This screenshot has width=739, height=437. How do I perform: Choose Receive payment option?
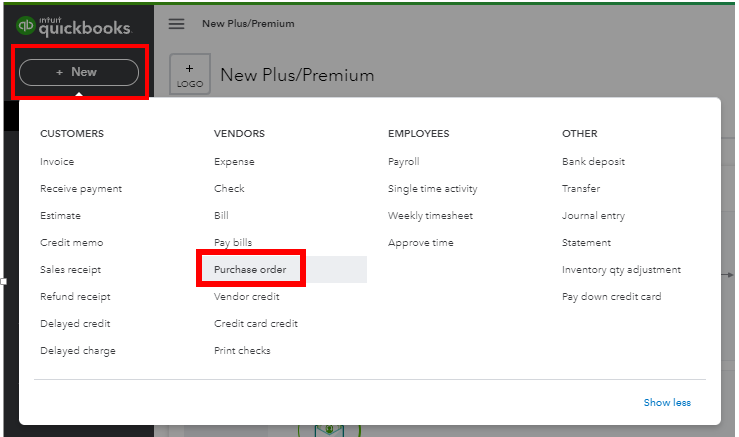point(81,189)
